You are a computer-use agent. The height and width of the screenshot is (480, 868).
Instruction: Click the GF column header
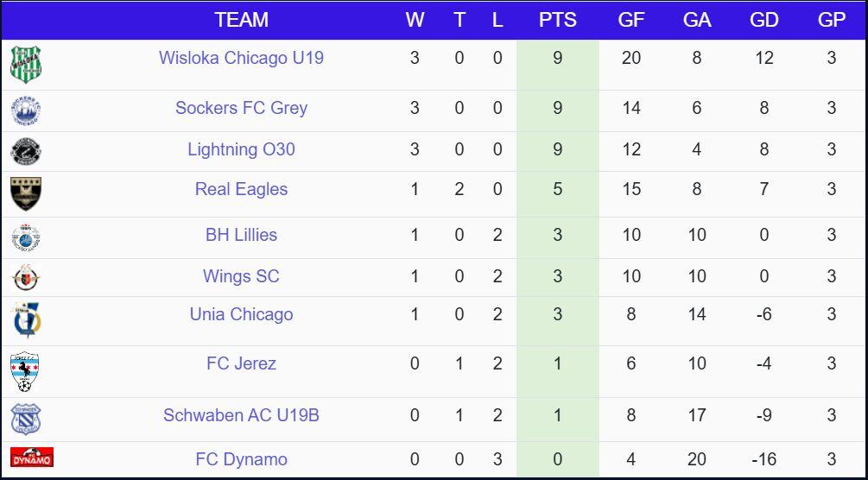(x=631, y=20)
